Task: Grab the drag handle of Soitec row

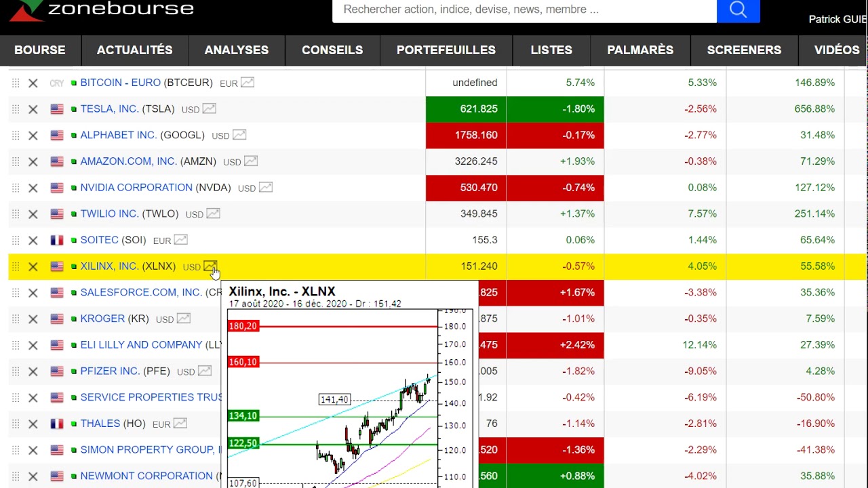Action: (15, 240)
